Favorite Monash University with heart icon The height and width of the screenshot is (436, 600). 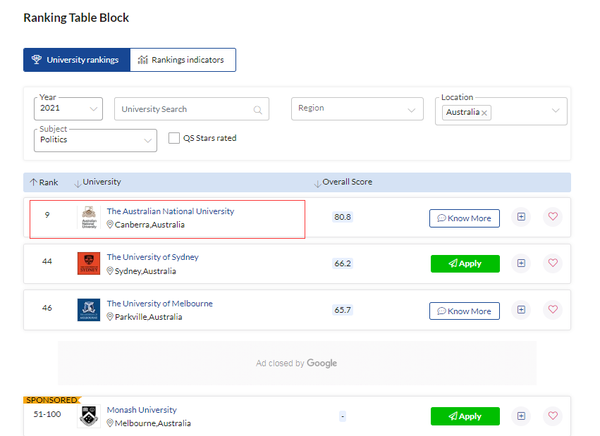click(x=553, y=416)
